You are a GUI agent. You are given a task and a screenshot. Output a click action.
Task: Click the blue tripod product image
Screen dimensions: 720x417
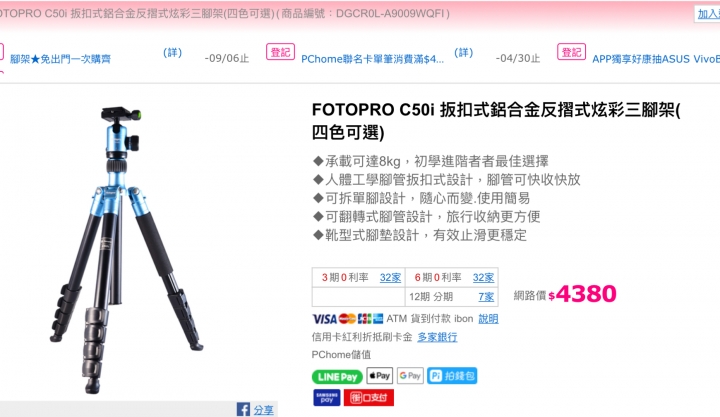pyautogui.click(x=126, y=250)
